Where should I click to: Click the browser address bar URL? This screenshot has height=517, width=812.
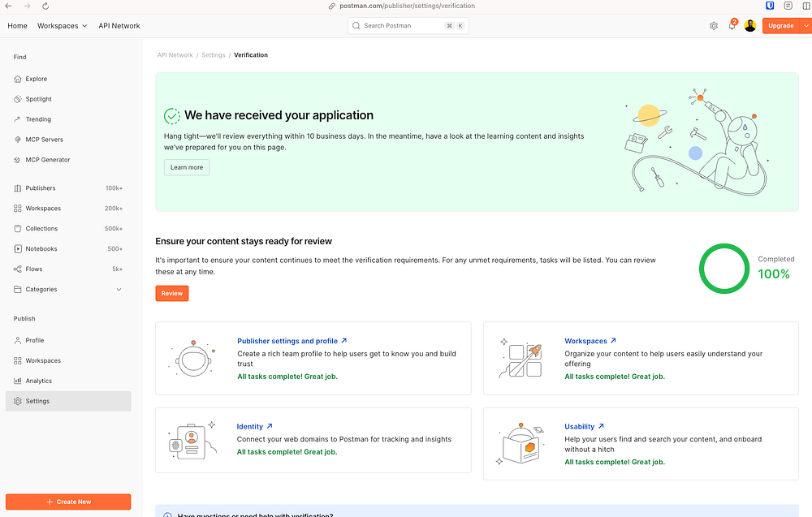[x=407, y=6]
